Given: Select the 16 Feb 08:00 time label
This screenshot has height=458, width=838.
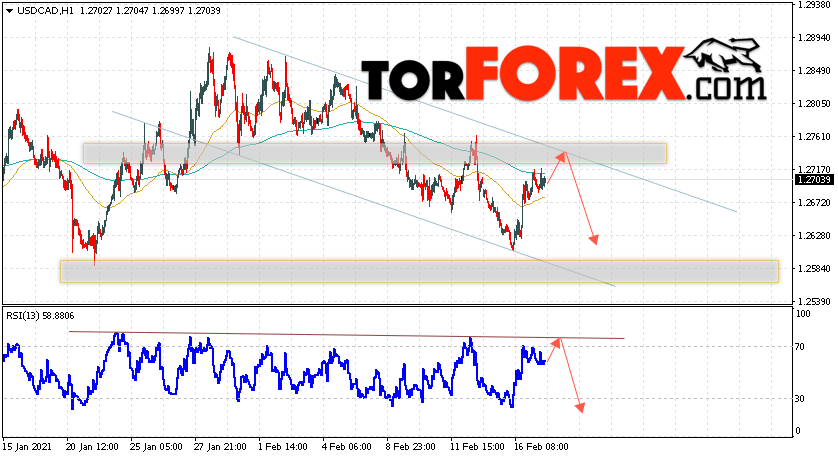Looking at the screenshot, I should (540, 447).
